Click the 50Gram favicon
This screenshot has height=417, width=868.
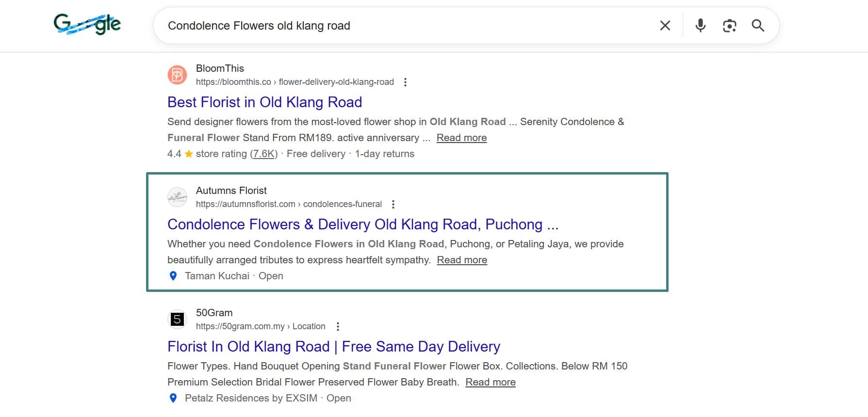tap(178, 320)
